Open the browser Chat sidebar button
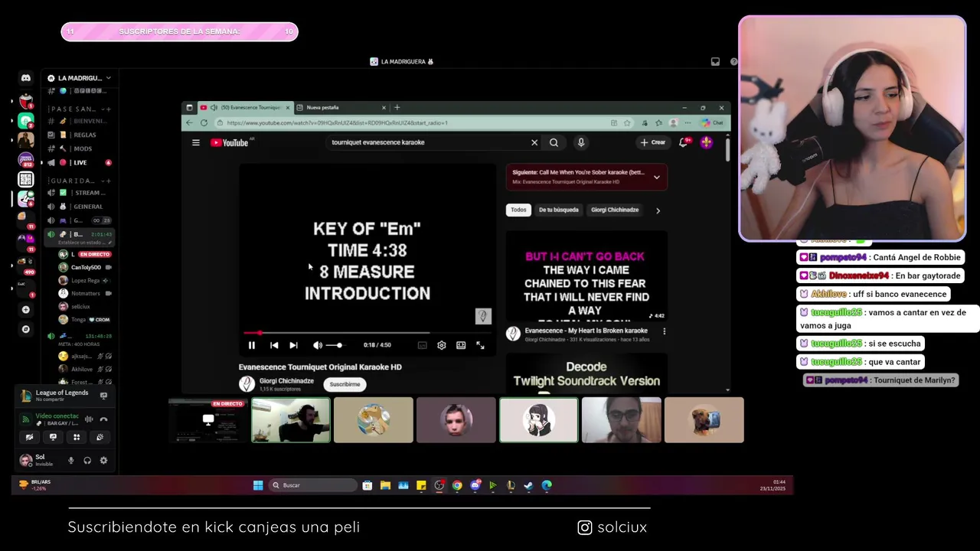Viewport: 980px width, 551px height. pos(713,122)
